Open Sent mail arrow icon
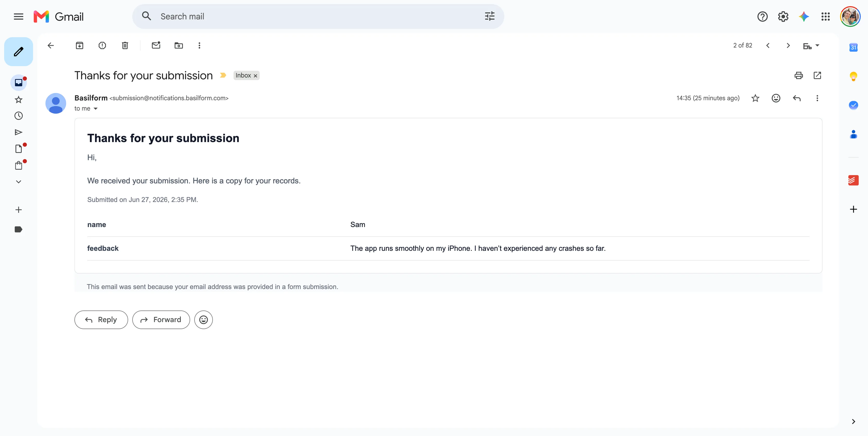868x436 pixels. point(19,133)
